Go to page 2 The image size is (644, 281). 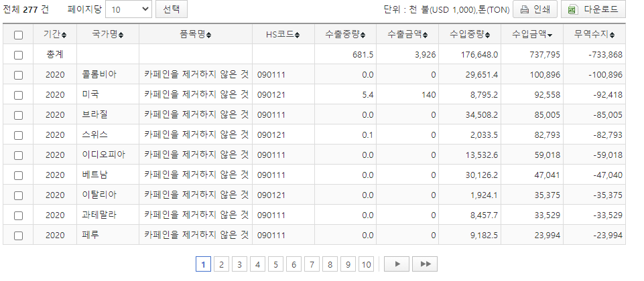pos(221,264)
